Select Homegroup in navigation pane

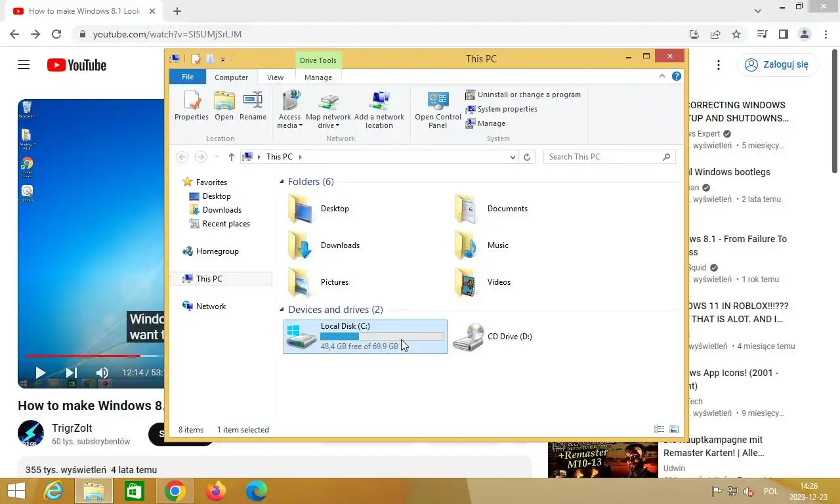(x=211, y=251)
